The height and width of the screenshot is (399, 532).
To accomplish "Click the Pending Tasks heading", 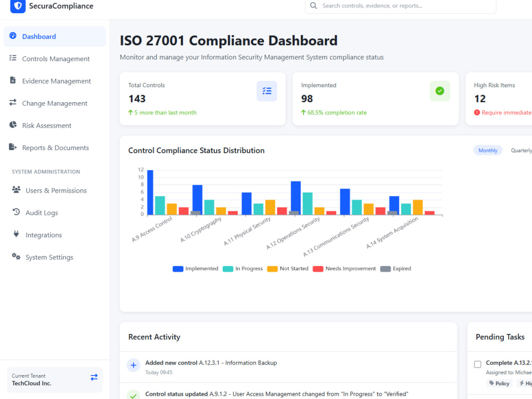I will click(500, 337).
